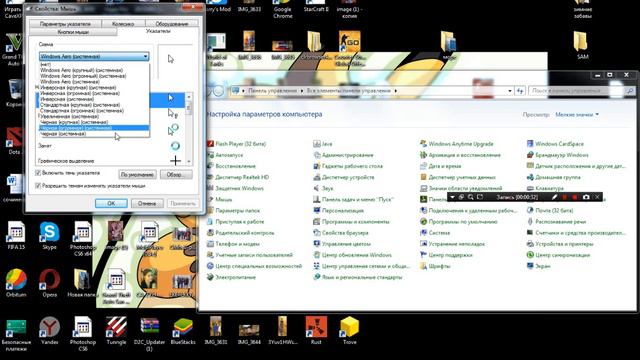Click the Control Panel search field
Image resolution: width=640 pixels, height=360 pixels.
tap(581, 91)
